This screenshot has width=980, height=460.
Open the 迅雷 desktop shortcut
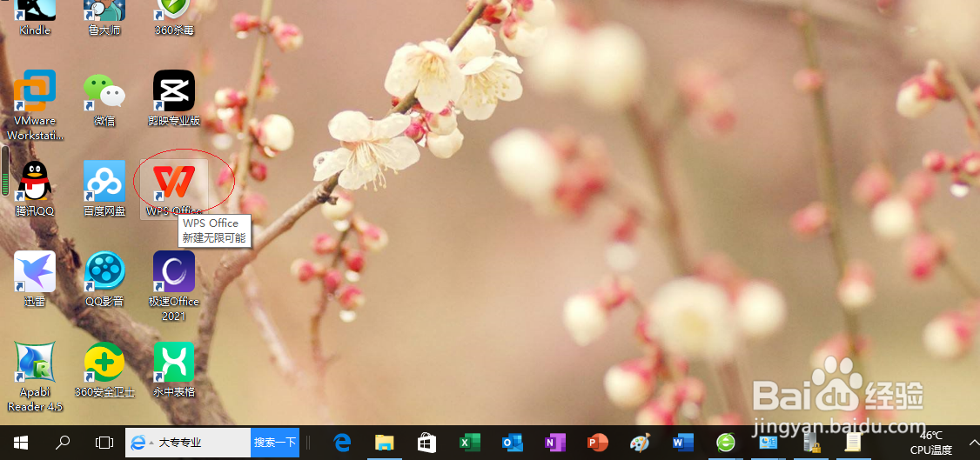tap(35, 279)
